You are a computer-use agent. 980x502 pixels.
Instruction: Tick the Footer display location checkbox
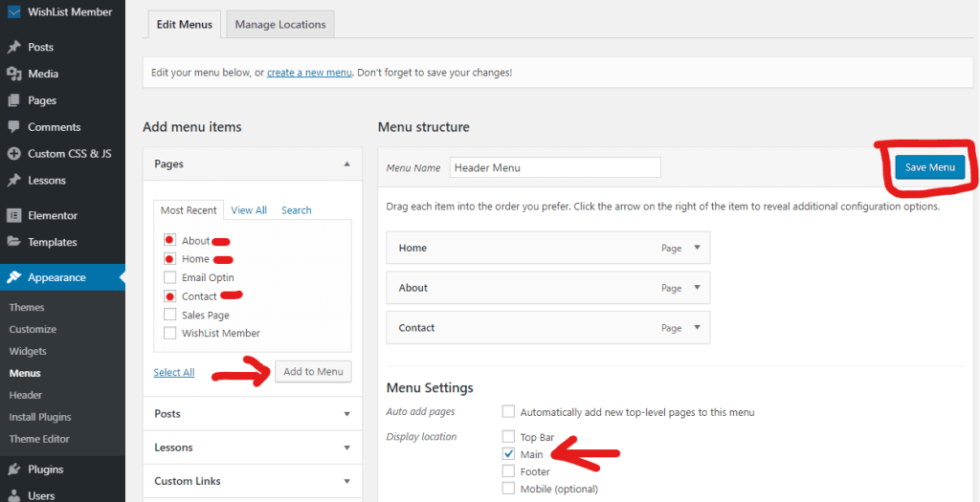point(509,471)
